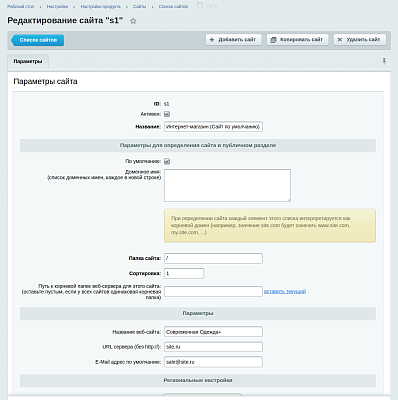Viewport: 398px width, 400px height.
Task: Edit the URL сервера field
Action: pos(213,347)
